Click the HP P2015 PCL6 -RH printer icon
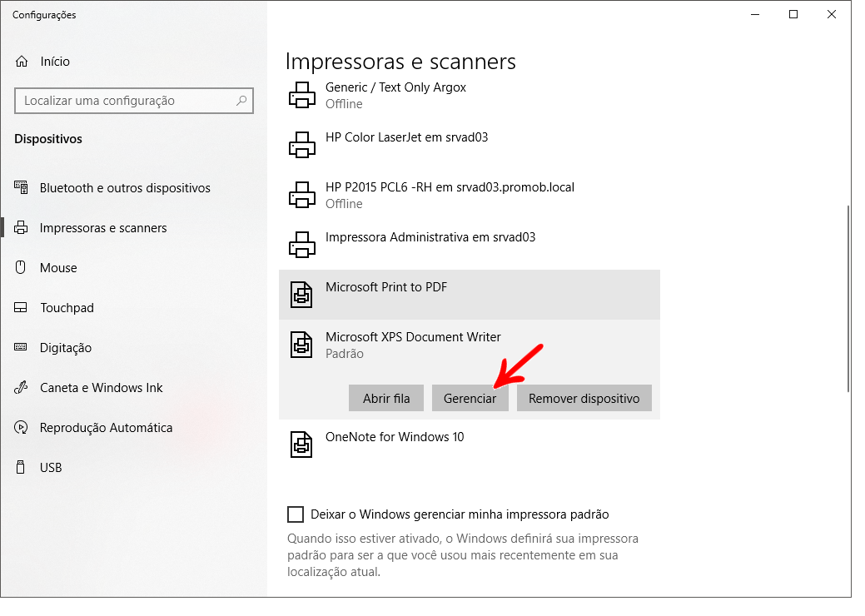Screen dimensions: 865x616 click(301, 195)
